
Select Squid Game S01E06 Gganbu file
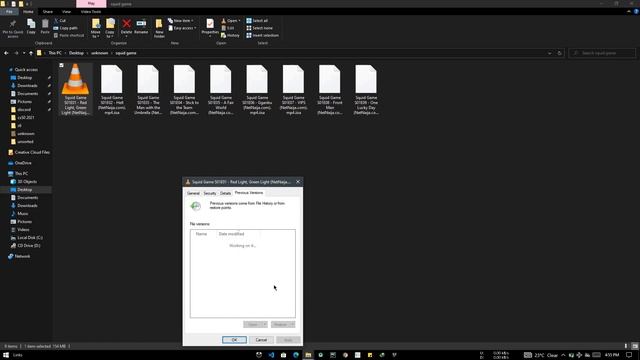click(257, 90)
